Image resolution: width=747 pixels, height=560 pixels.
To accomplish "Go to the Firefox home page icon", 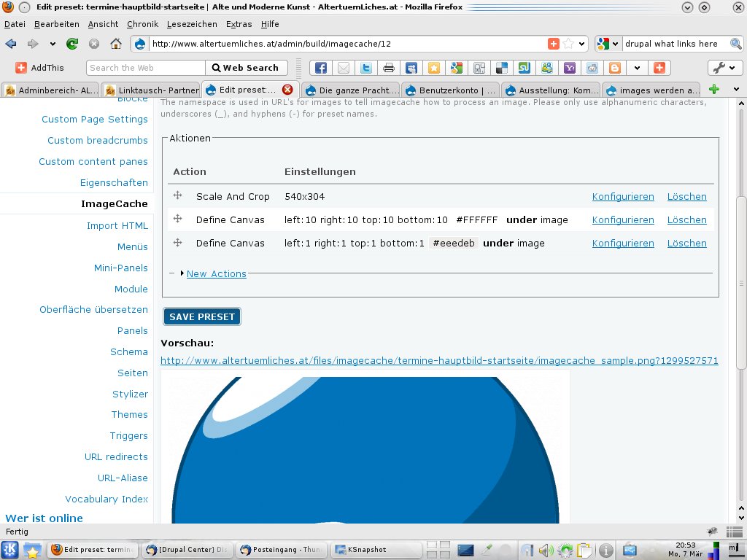I will (x=115, y=44).
